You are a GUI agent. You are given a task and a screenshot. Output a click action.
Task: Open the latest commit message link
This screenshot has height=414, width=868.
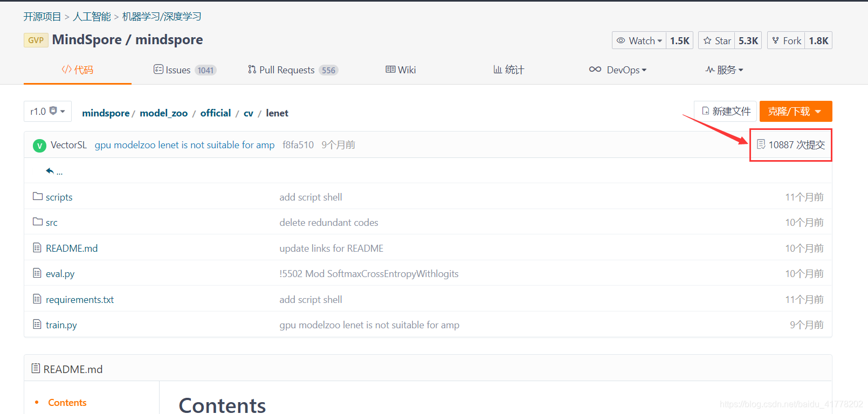[185, 145]
